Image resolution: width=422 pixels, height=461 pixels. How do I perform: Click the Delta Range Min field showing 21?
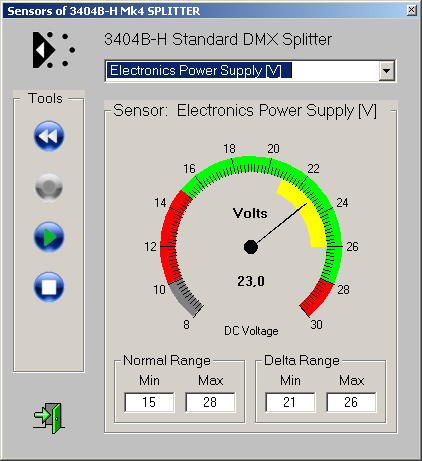(290, 402)
